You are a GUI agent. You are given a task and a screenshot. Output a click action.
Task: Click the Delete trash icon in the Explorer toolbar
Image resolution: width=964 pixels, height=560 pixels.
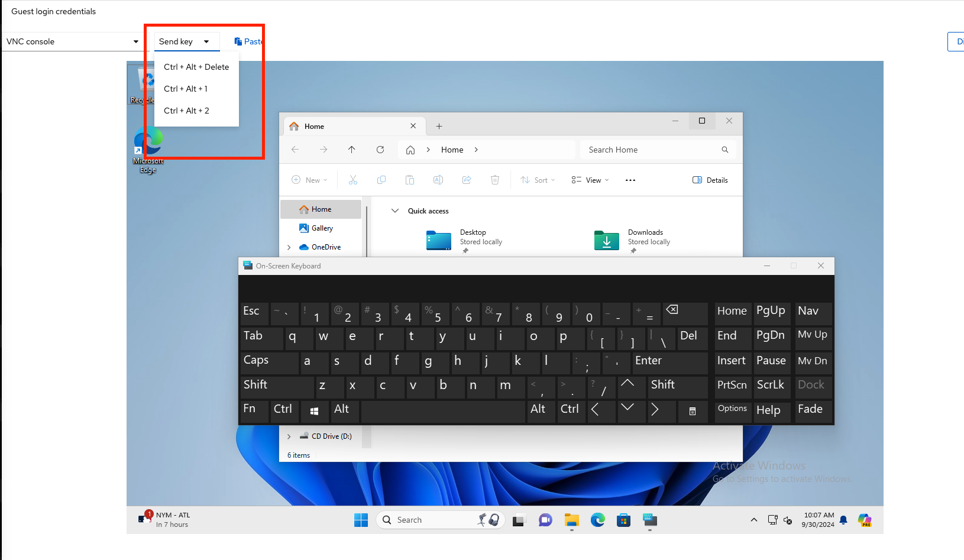tap(495, 180)
